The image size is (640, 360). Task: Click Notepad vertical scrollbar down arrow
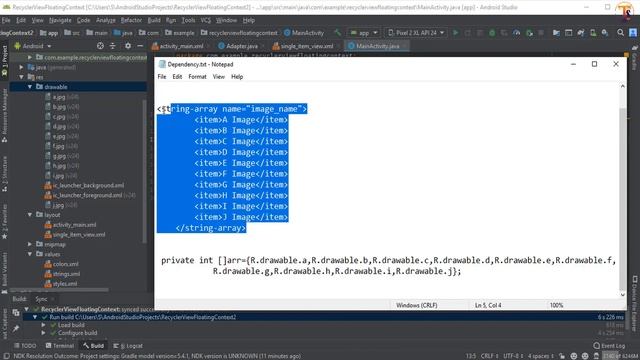[622, 295]
